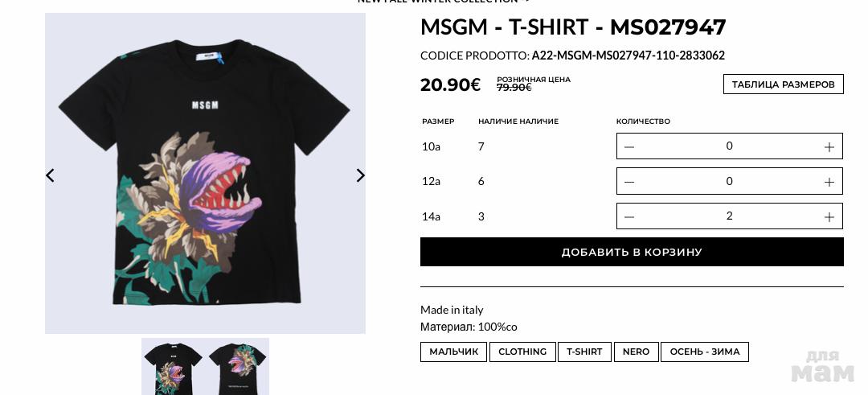Open the Таблица размеров size chart
Screen dimensions: 868x395
784,84
